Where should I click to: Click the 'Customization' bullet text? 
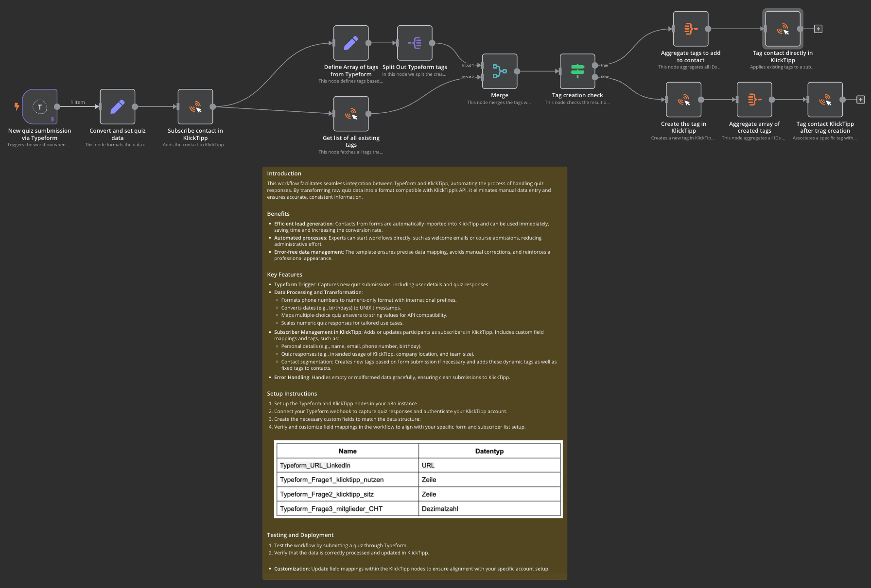pos(292,569)
